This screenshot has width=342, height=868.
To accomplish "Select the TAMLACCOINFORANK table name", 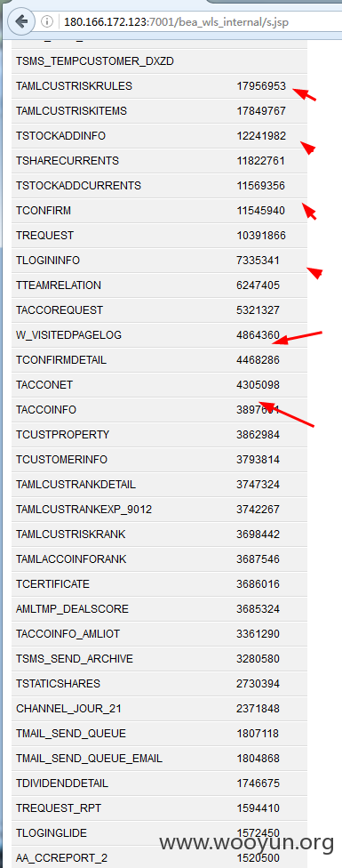I will (71, 559).
